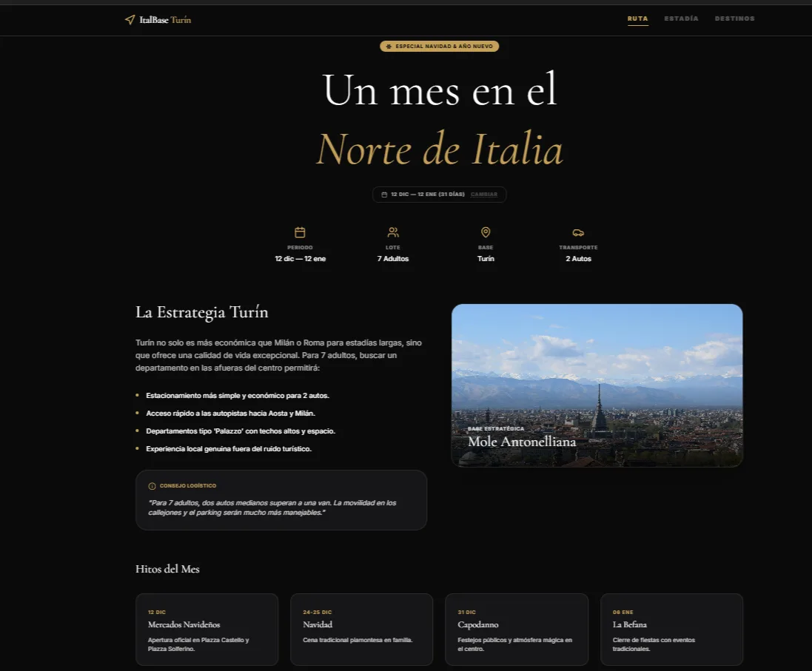Image resolution: width=812 pixels, height=671 pixels.
Task: Click the info icon beside Consejo Logístico
Action: point(152,486)
